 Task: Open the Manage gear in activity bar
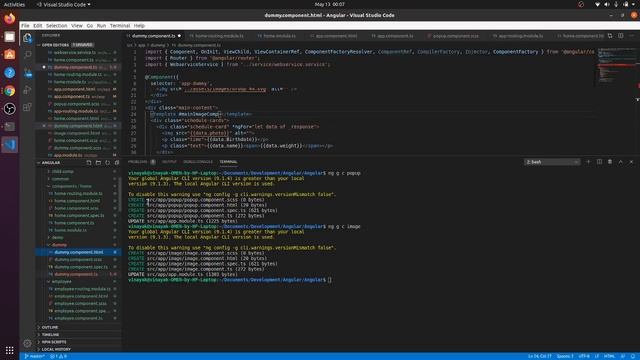[27, 343]
